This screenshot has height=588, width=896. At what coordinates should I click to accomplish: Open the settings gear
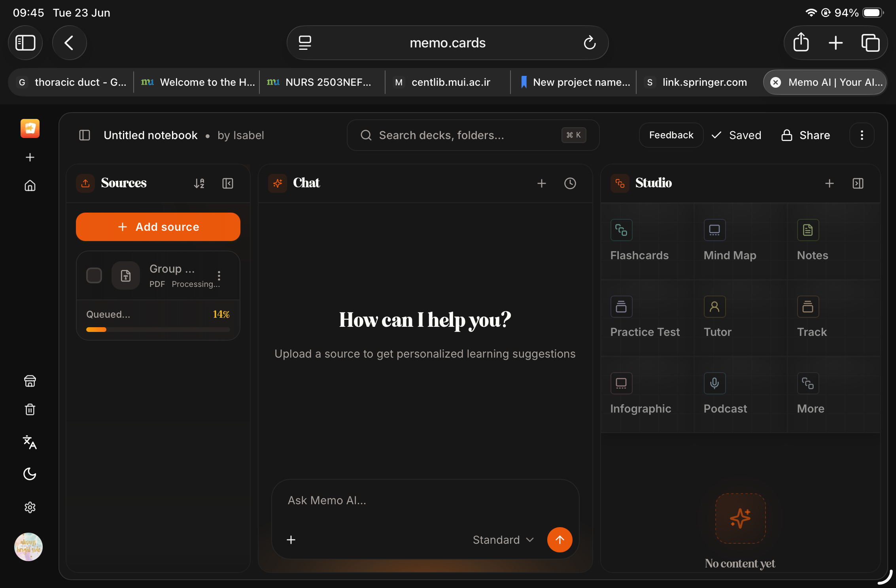(x=30, y=507)
